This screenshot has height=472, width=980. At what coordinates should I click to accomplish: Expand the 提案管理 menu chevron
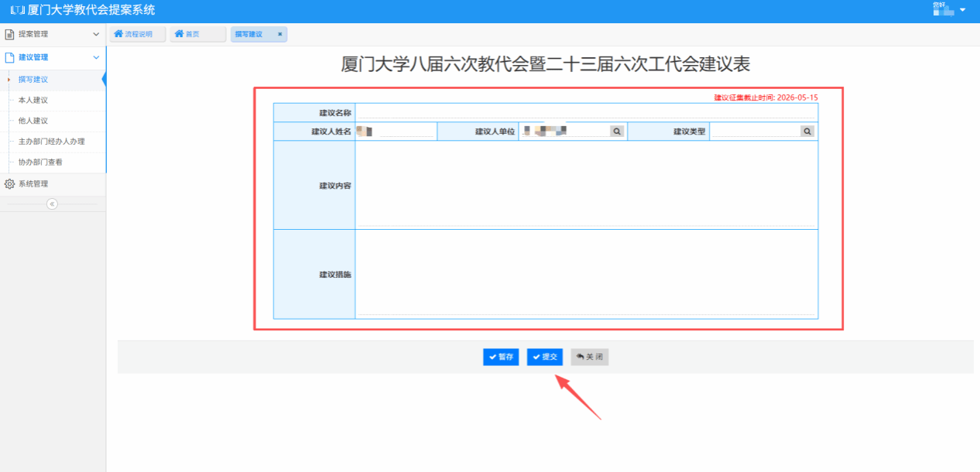(96, 34)
